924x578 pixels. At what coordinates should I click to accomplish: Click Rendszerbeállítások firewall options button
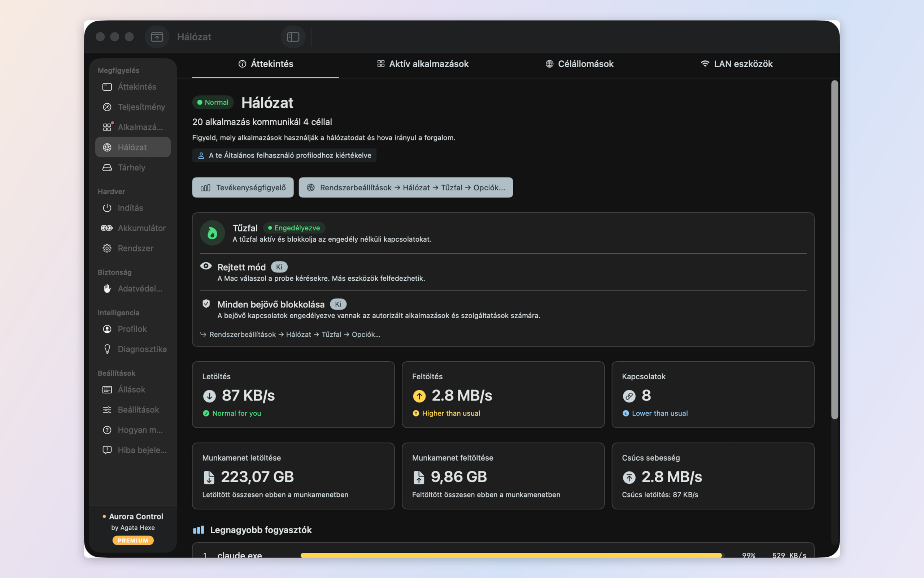pos(405,187)
